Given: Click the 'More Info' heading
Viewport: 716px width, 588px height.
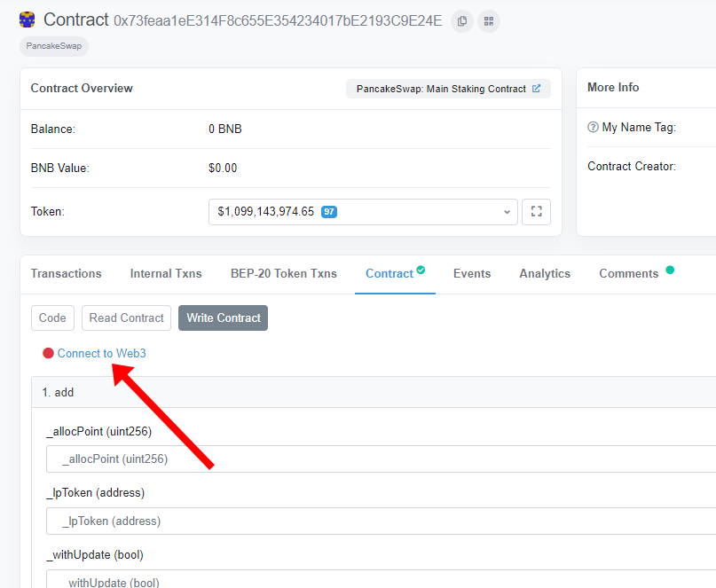Looking at the screenshot, I should pyautogui.click(x=613, y=87).
